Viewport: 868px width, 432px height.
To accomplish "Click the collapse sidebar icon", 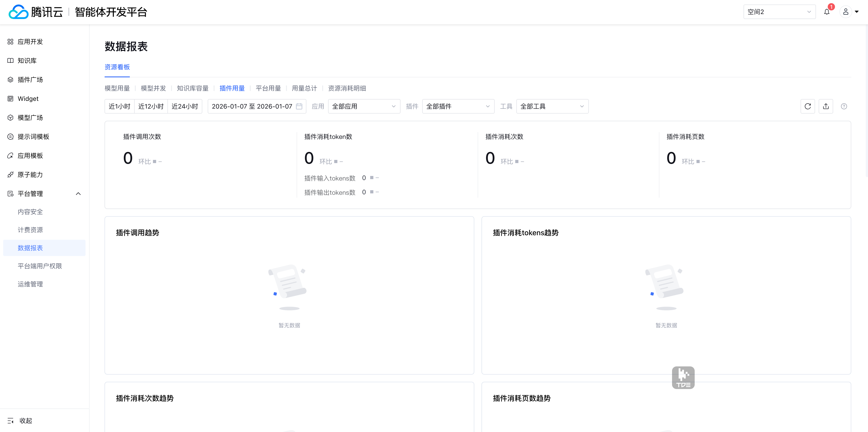I will (x=10, y=420).
